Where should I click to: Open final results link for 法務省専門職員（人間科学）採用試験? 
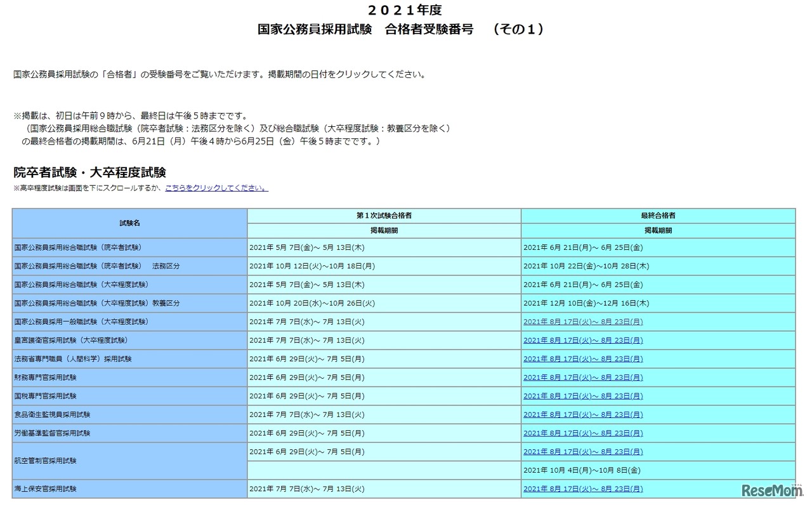click(582, 359)
